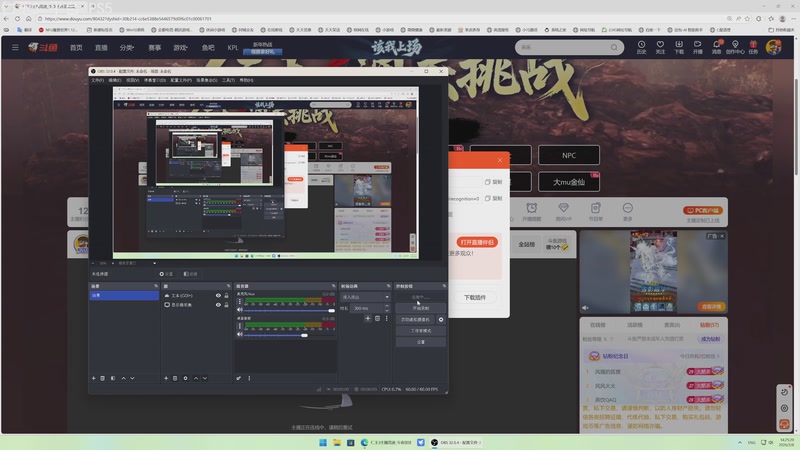This screenshot has width=800, height=450.
Task: Mute the desktop audio channel in mixer
Action: point(240,334)
